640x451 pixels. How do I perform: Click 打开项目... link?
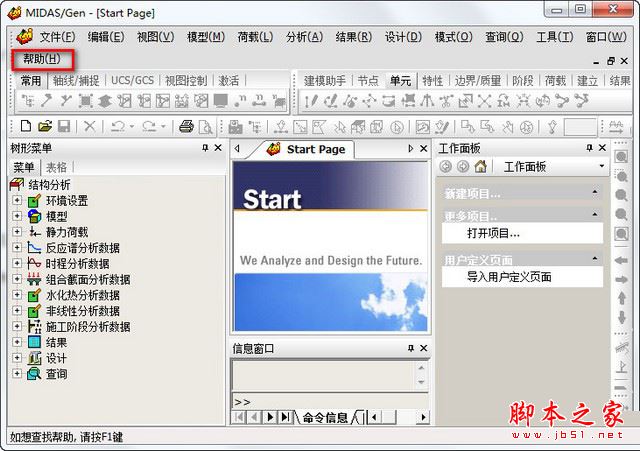(x=493, y=233)
